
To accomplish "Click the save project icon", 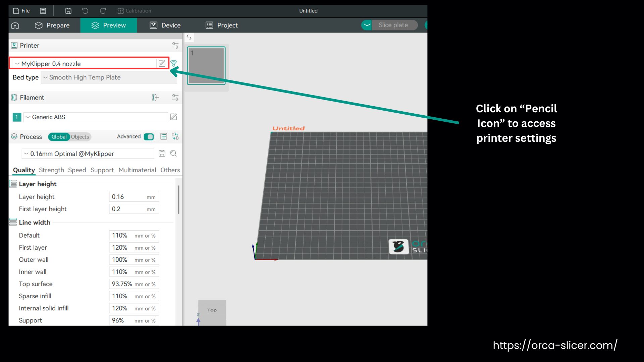I will point(68,11).
